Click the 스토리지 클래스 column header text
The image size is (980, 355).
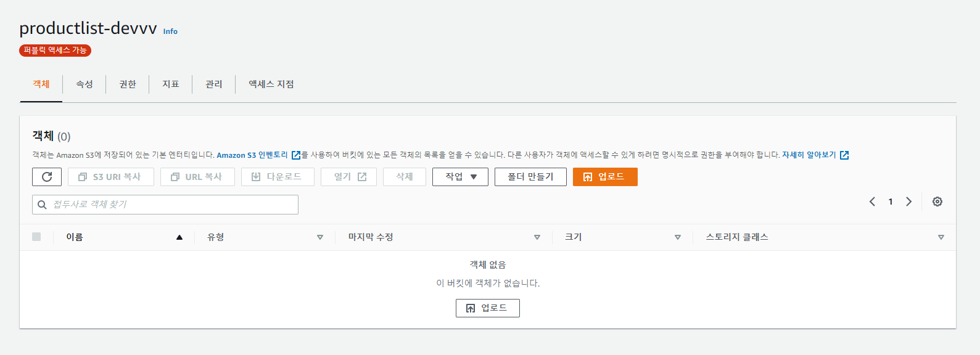pos(737,237)
